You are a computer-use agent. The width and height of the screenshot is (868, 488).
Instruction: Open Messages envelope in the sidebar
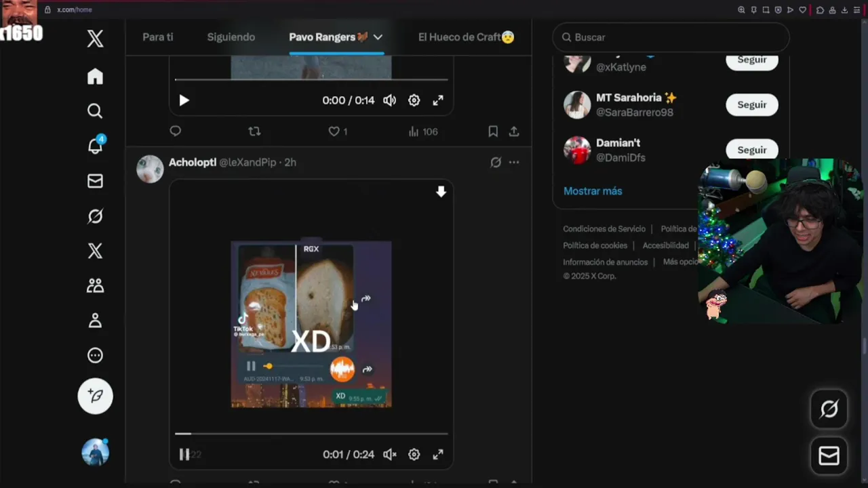pos(95,181)
